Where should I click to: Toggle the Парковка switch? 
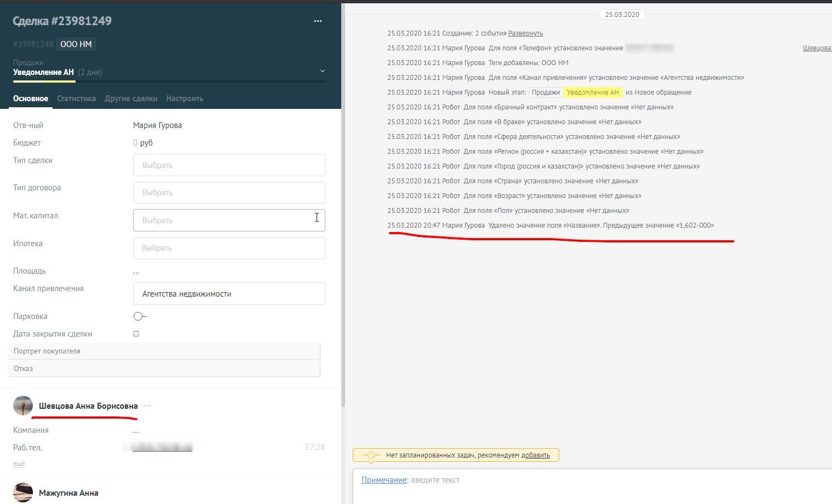pos(140,316)
